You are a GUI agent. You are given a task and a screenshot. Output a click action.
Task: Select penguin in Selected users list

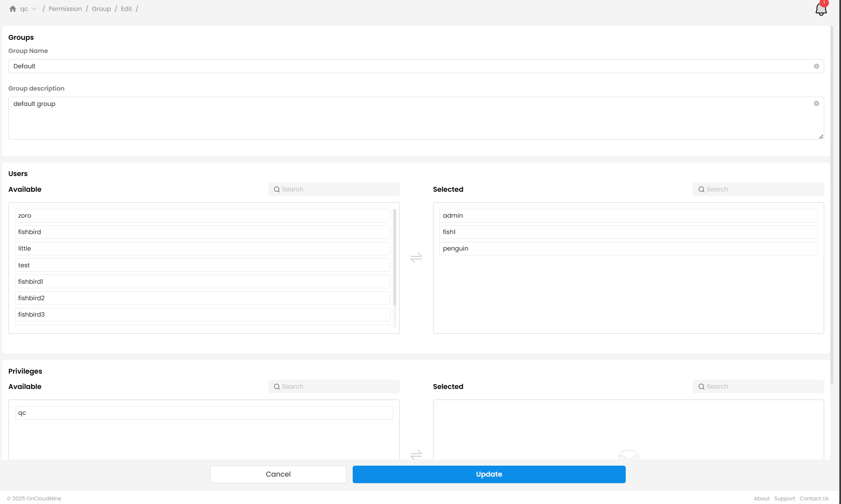[x=628, y=248]
